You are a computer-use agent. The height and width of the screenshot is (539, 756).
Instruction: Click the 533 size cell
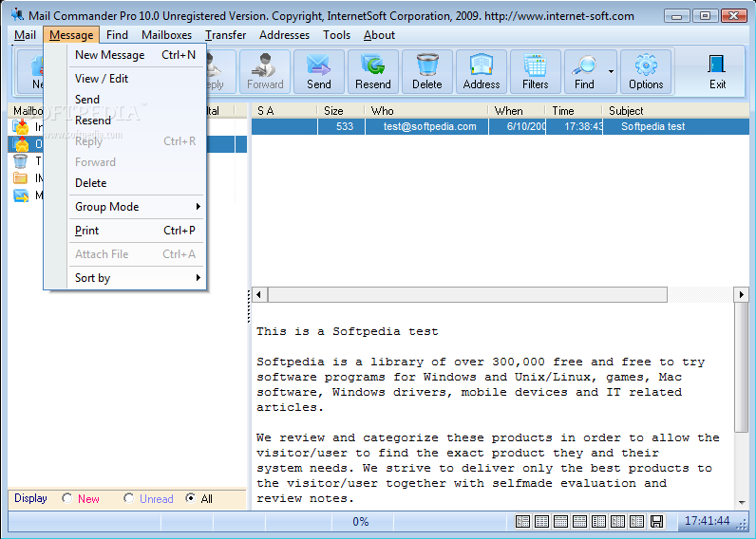(x=341, y=126)
